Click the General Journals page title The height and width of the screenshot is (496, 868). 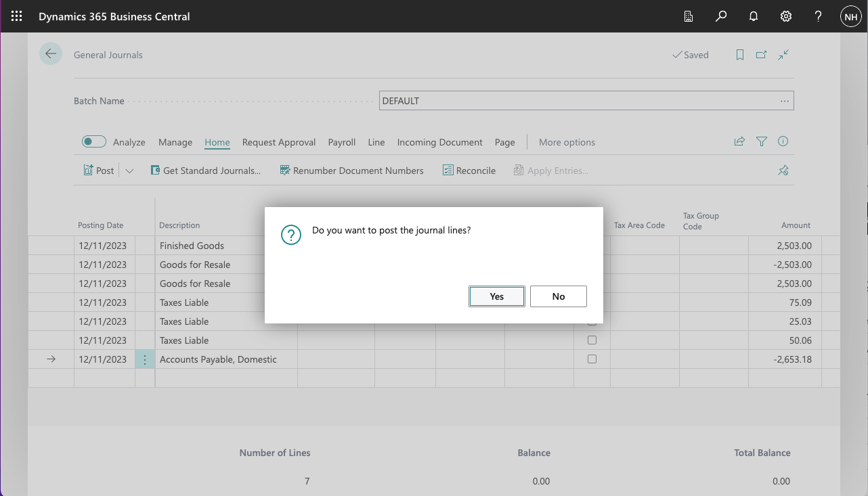tap(108, 55)
